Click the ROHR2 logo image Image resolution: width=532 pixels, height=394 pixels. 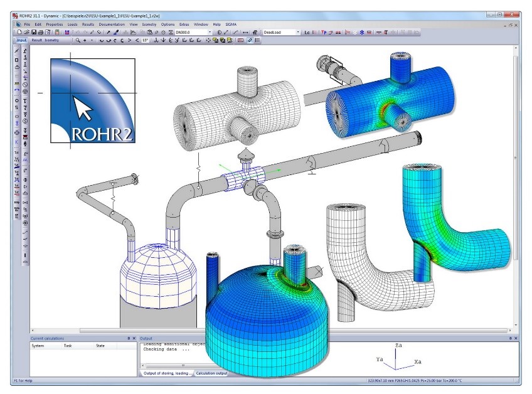(x=93, y=100)
